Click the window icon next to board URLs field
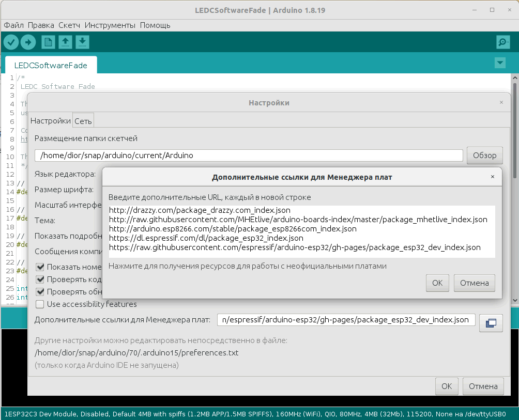This screenshot has width=519, height=420. point(491,323)
